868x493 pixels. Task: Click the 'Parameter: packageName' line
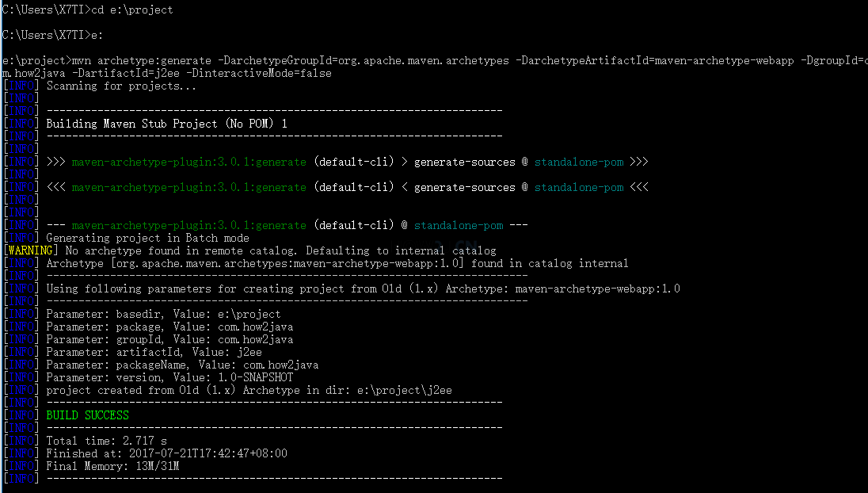pyautogui.click(x=182, y=365)
